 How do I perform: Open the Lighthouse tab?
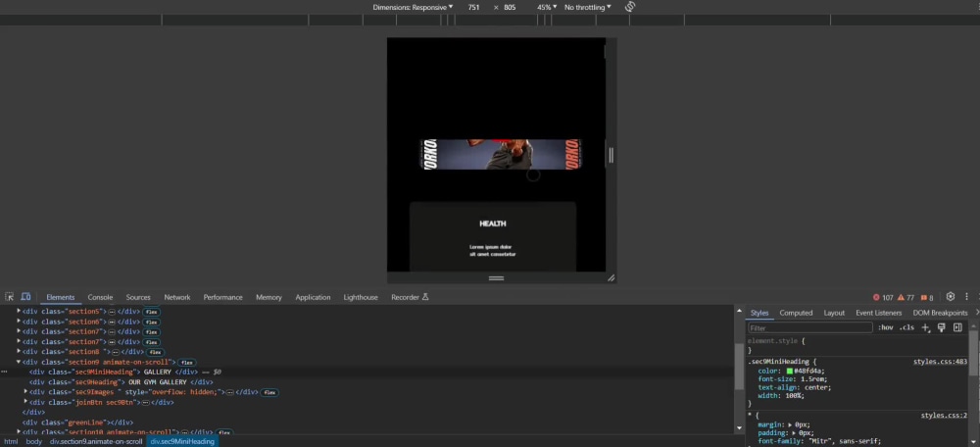[361, 298]
